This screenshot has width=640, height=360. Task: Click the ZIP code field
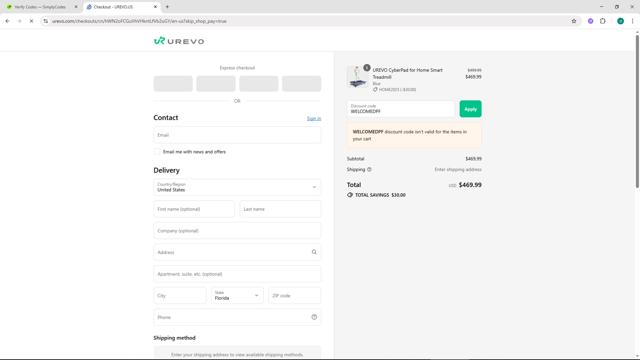(x=295, y=296)
